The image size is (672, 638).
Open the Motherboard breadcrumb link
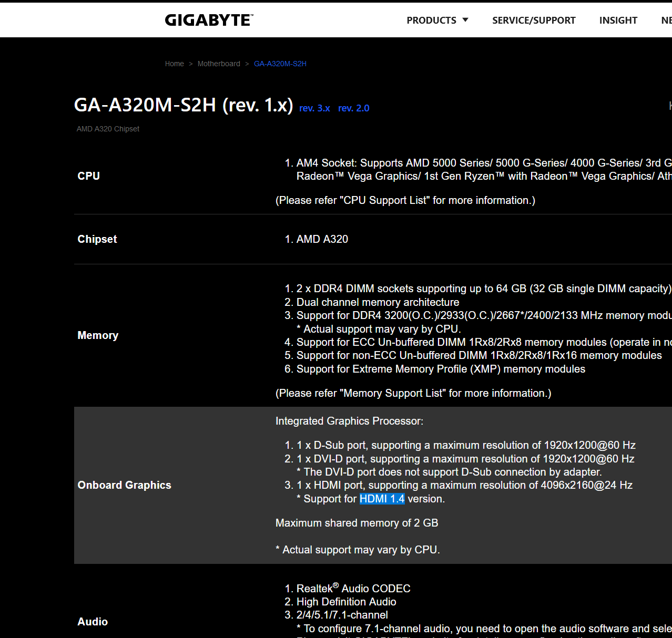click(219, 64)
